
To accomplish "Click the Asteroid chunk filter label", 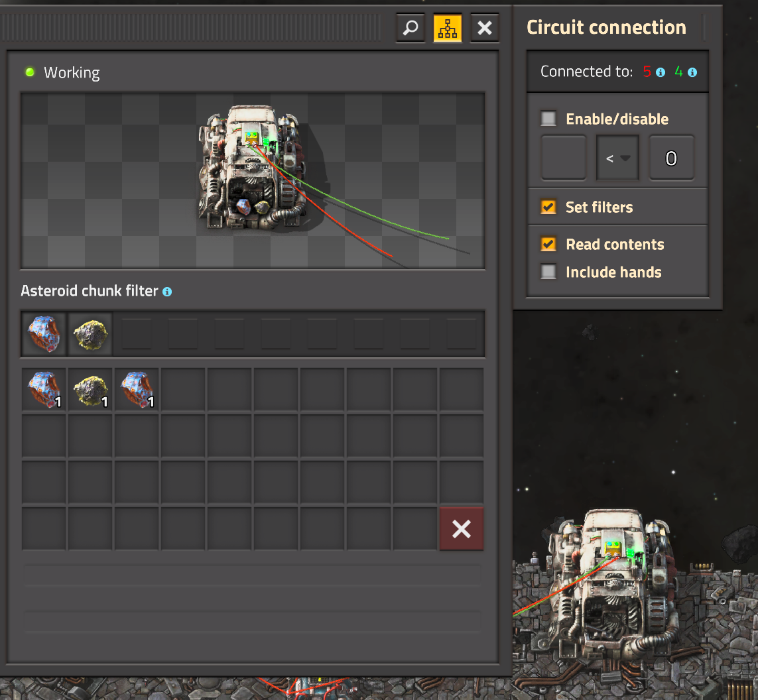I will (x=90, y=291).
